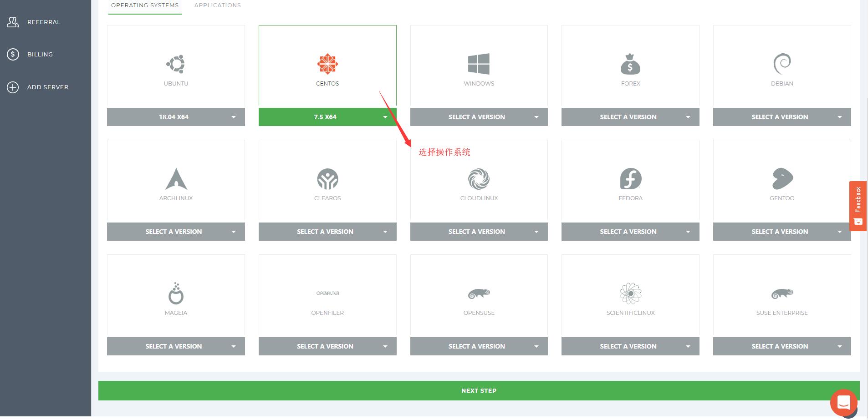Open the CentOS 7.5 X64 version dropdown
The image size is (868, 420).
point(327,117)
